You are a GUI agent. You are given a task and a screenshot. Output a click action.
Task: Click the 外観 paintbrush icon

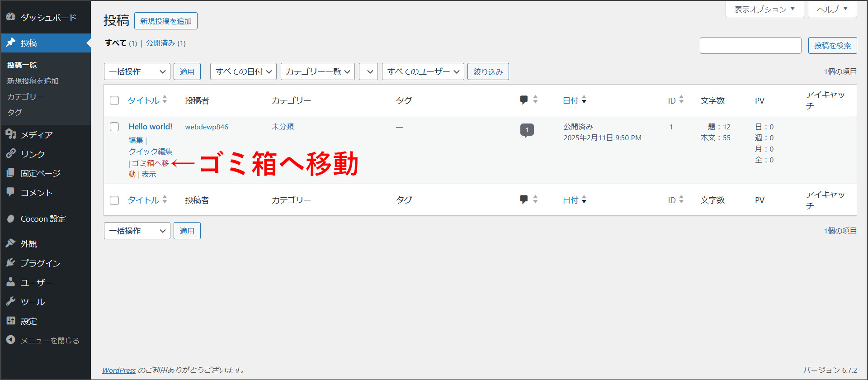pos(11,243)
